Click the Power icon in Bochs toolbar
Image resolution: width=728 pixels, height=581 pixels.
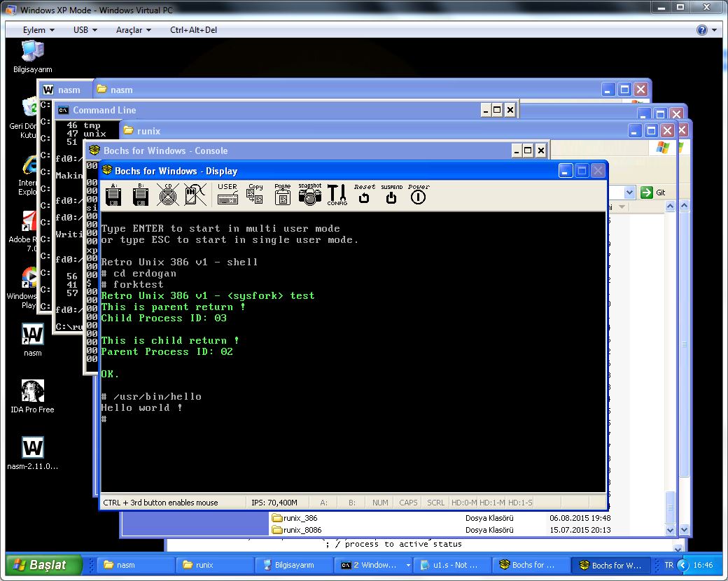point(419,194)
